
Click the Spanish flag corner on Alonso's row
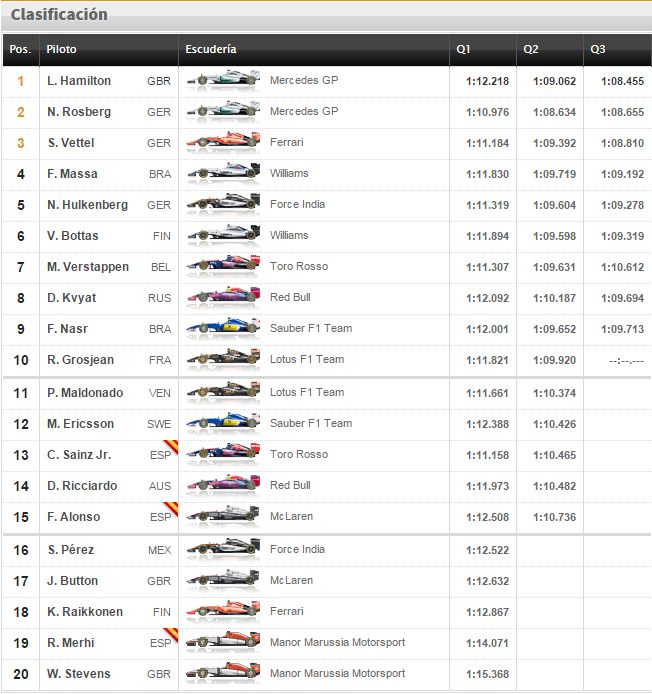[x=172, y=508]
